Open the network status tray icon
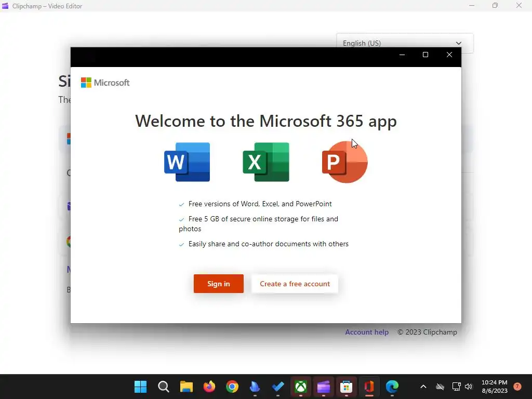This screenshot has height=399, width=532. coord(456,387)
